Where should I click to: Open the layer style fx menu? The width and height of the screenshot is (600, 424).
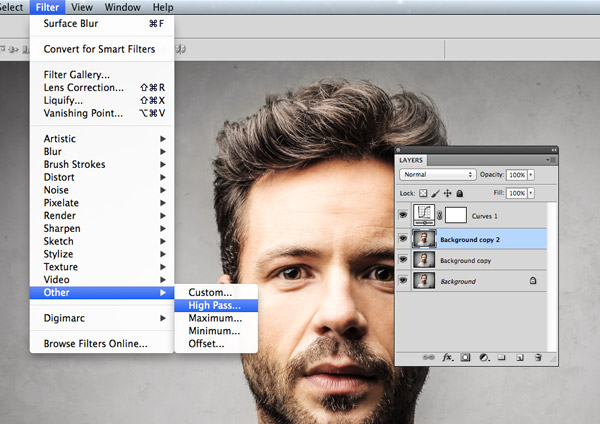click(x=448, y=356)
